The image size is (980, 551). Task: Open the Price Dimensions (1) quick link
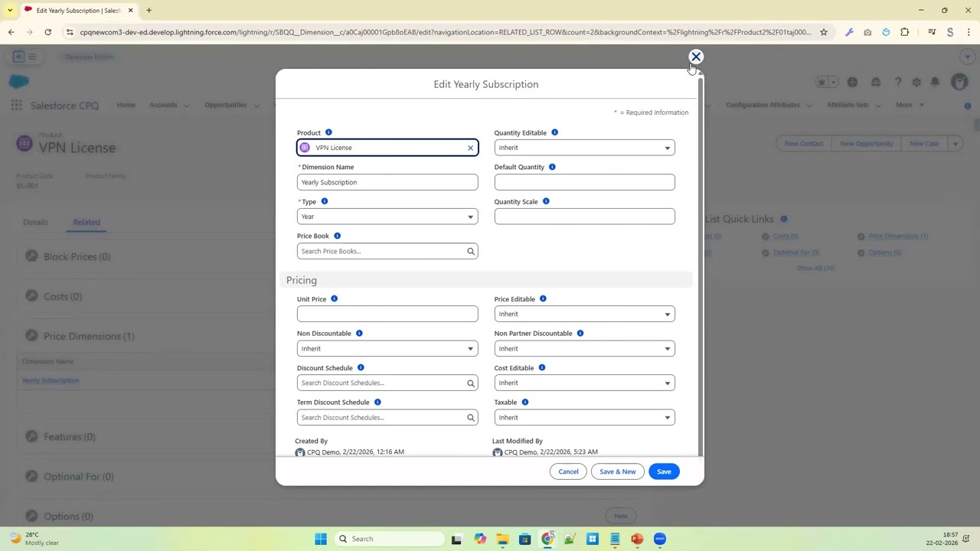pyautogui.click(x=898, y=236)
